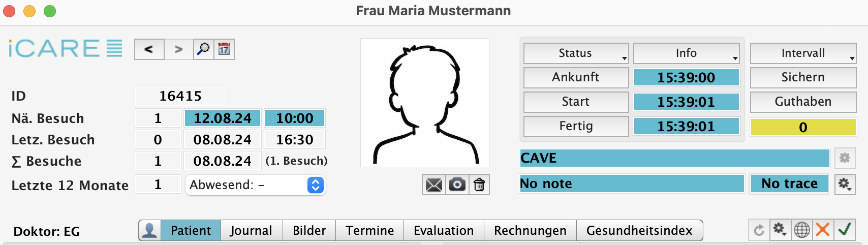The width and height of the screenshot is (868, 245).
Task: Click the patient ID field 16415
Action: tap(180, 96)
